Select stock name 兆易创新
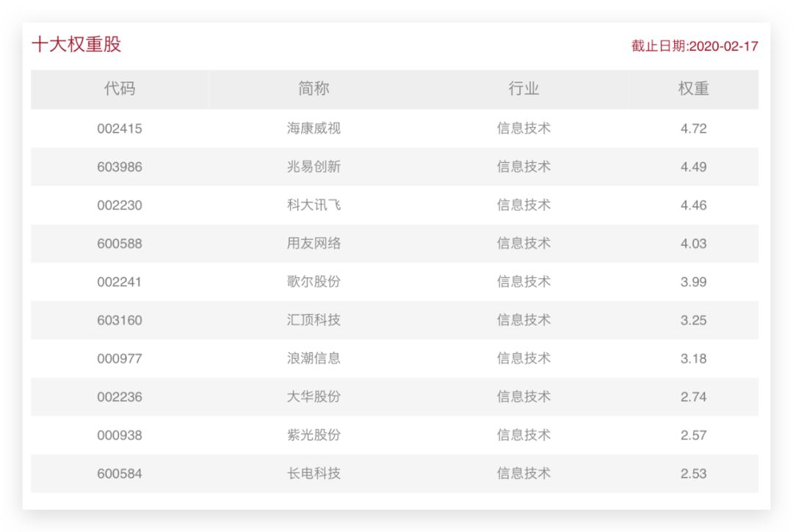 (x=314, y=167)
